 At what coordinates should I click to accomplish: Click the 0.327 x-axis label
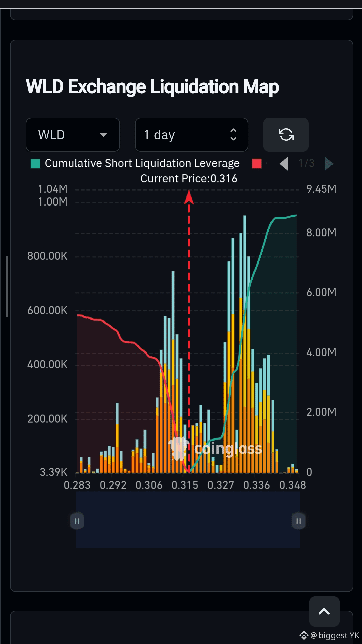(221, 485)
